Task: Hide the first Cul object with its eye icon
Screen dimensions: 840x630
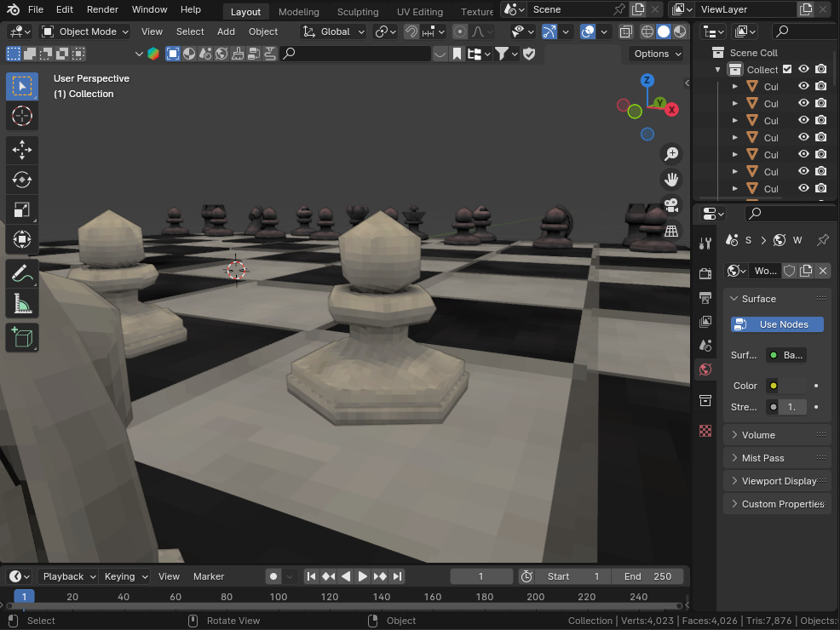Action: (x=803, y=87)
